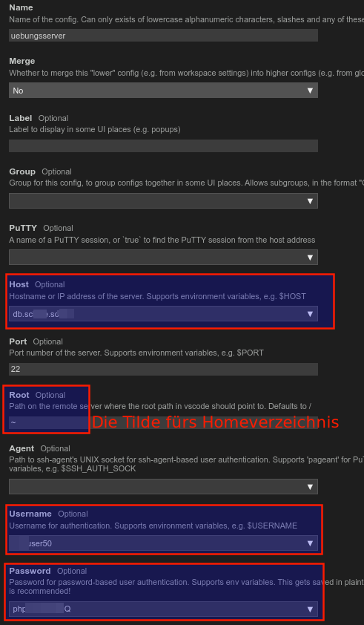Focus the empty Label text field

163,146
